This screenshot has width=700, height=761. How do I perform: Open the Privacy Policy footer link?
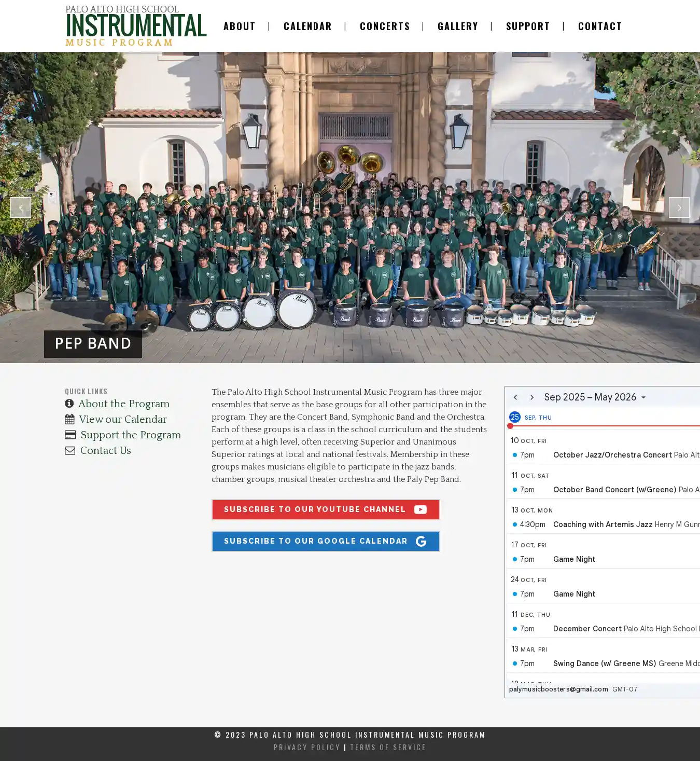(x=307, y=747)
